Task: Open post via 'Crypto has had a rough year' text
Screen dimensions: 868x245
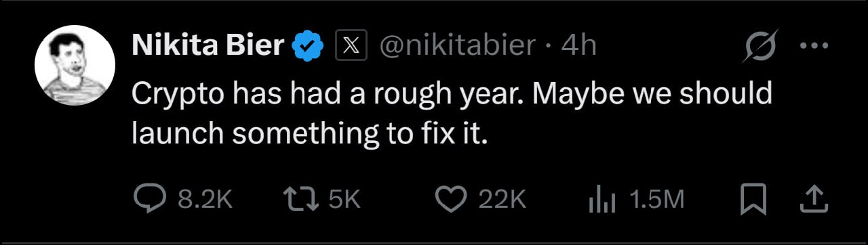Action: tap(325, 94)
